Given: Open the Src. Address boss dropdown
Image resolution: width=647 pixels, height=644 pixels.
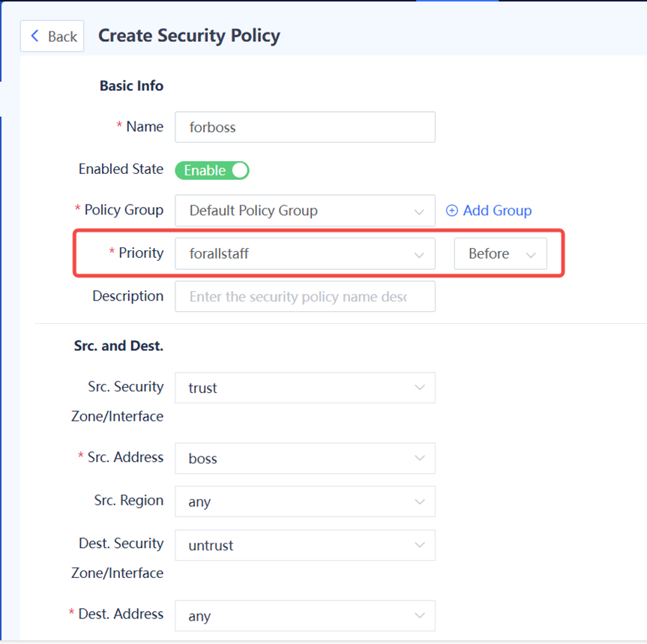Looking at the screenshot, I should coord(304,458).
